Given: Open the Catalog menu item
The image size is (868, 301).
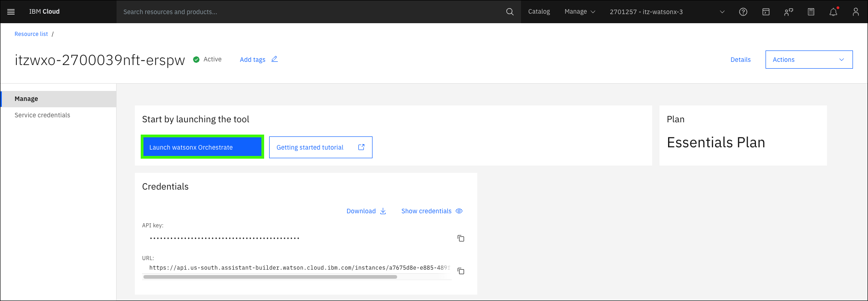Looking at the screenshot, I should (539, 12).
